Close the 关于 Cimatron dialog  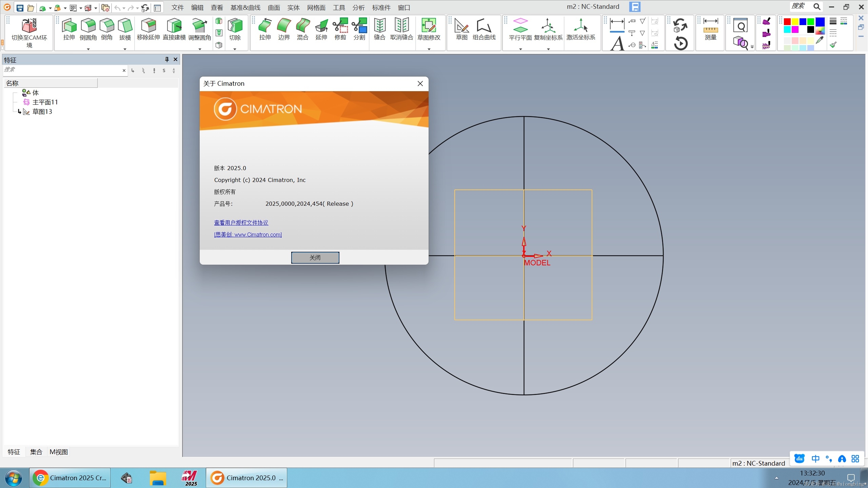[420, 83]
